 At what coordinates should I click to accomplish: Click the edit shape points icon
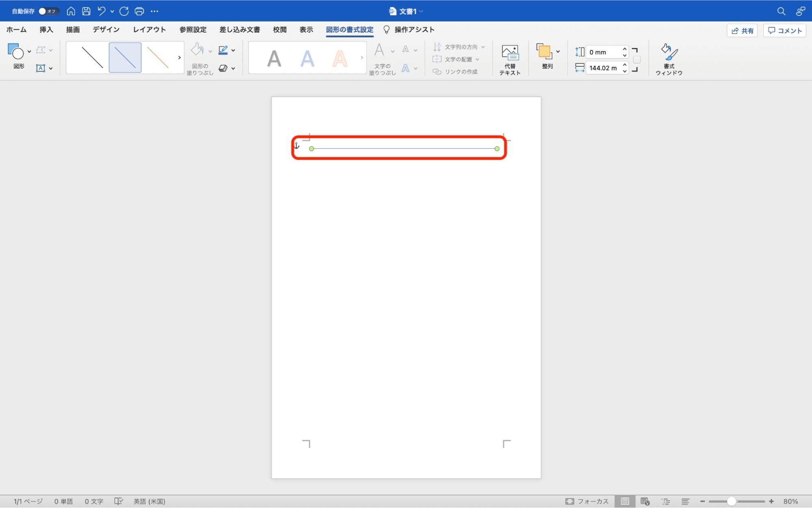point(41,50)
